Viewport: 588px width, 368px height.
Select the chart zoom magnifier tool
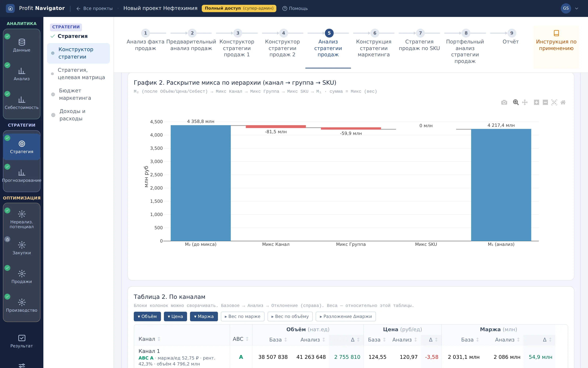(x=516, y=102)
